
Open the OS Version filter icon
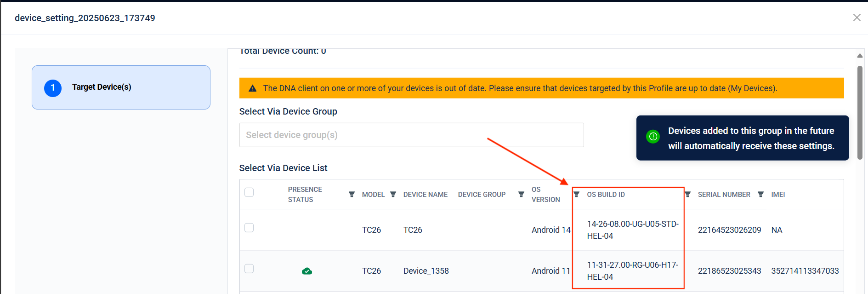click(576, 195)
